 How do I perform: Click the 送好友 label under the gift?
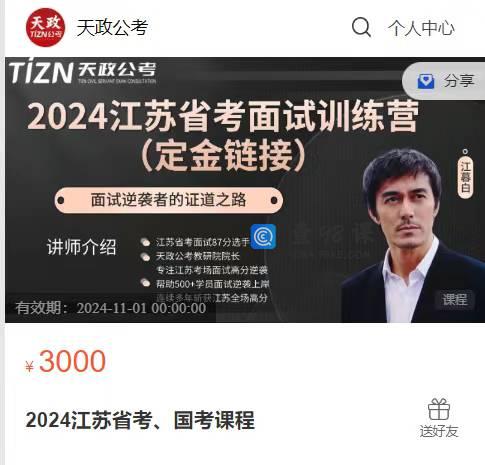tap(439, 431)
